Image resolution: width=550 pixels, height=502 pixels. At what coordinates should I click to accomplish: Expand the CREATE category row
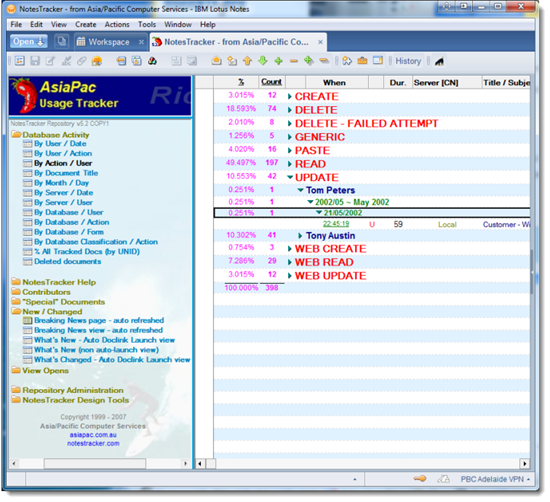(290, 96)
